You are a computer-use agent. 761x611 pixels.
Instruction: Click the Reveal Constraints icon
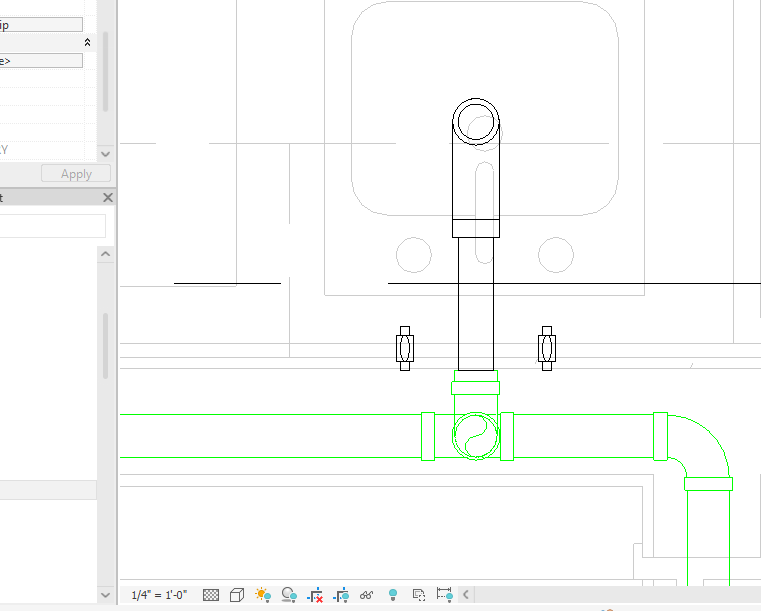(445, 595)
